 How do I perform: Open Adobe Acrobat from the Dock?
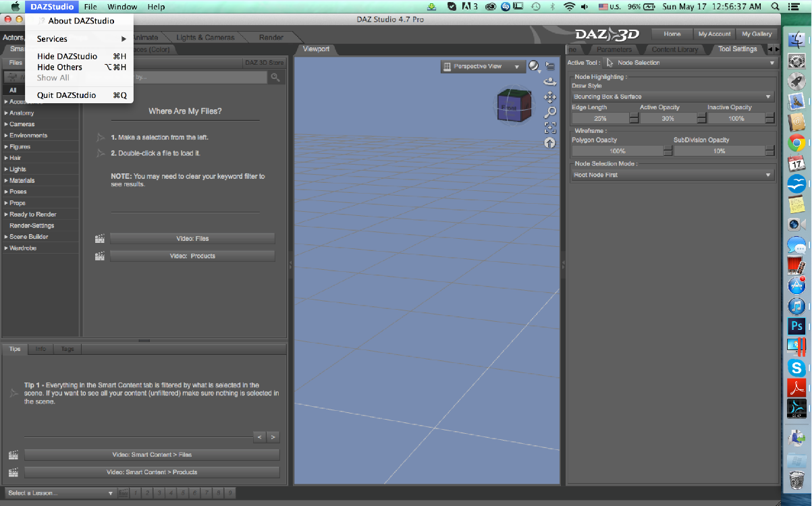(x=796, y=388)
